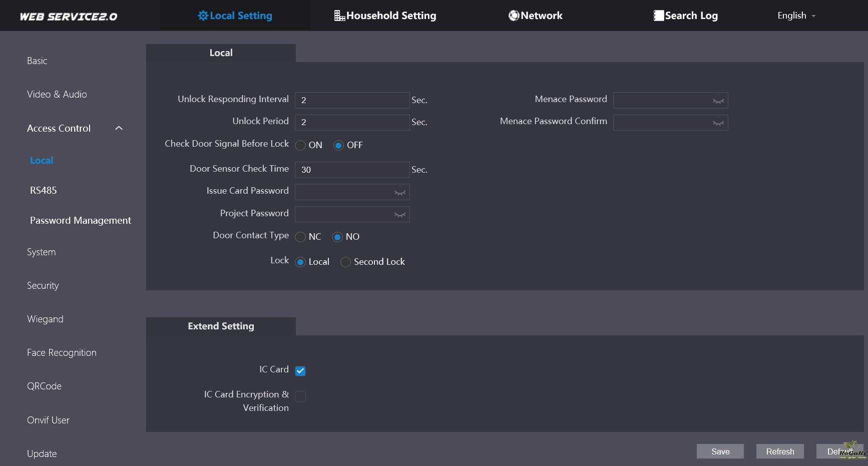Image resolution: width=868 pixels, height=466 pixels.
Task: Collapse the Access Control section chevron
Action: click(119, 129)
